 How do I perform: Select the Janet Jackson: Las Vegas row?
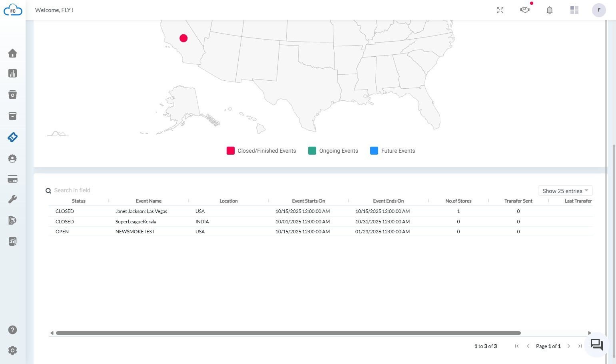click(321, 211)
